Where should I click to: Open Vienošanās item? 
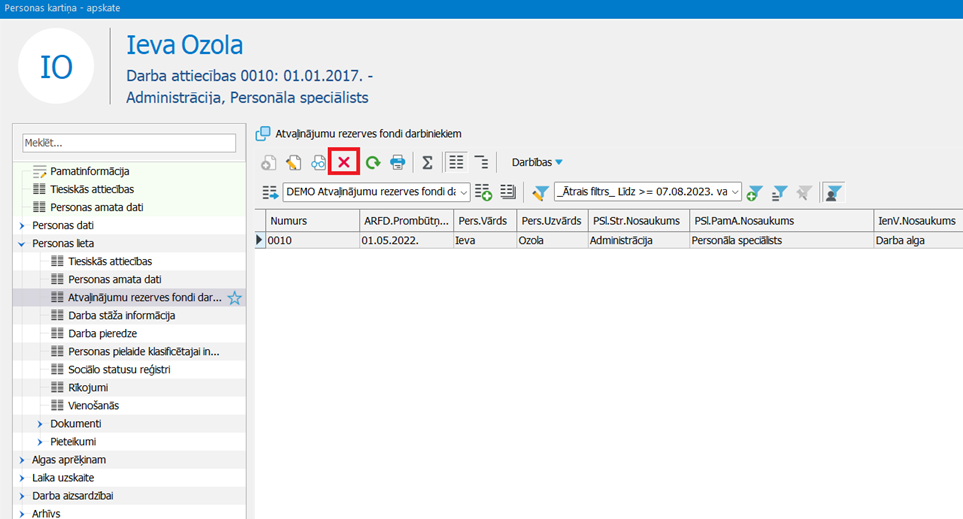click(93, 405)
